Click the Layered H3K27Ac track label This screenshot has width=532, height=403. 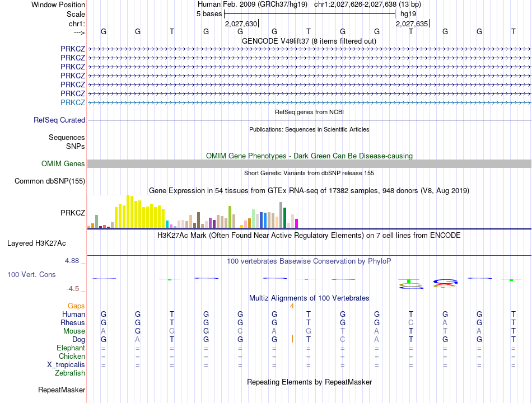point(36,243)
